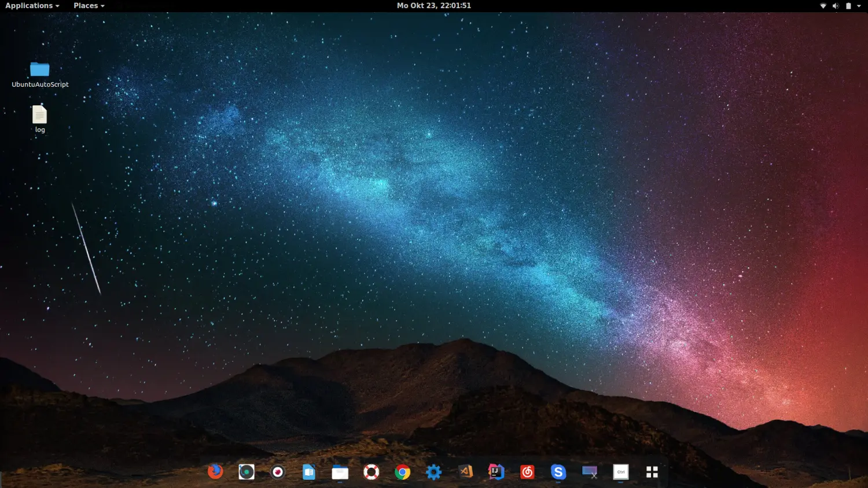Show all applications grid
The image size is (868, 488).
(652, 472)
